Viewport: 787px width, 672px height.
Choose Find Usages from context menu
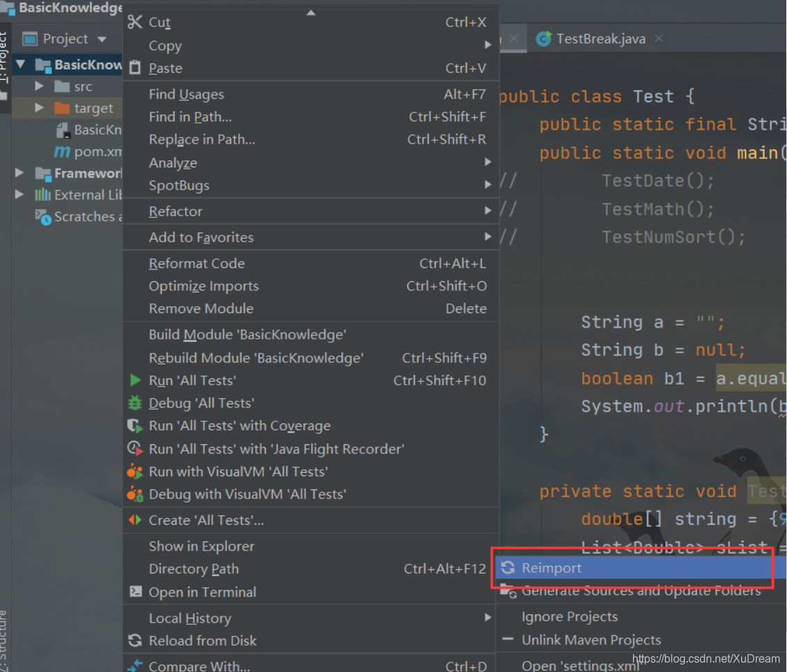pos(311,94)
